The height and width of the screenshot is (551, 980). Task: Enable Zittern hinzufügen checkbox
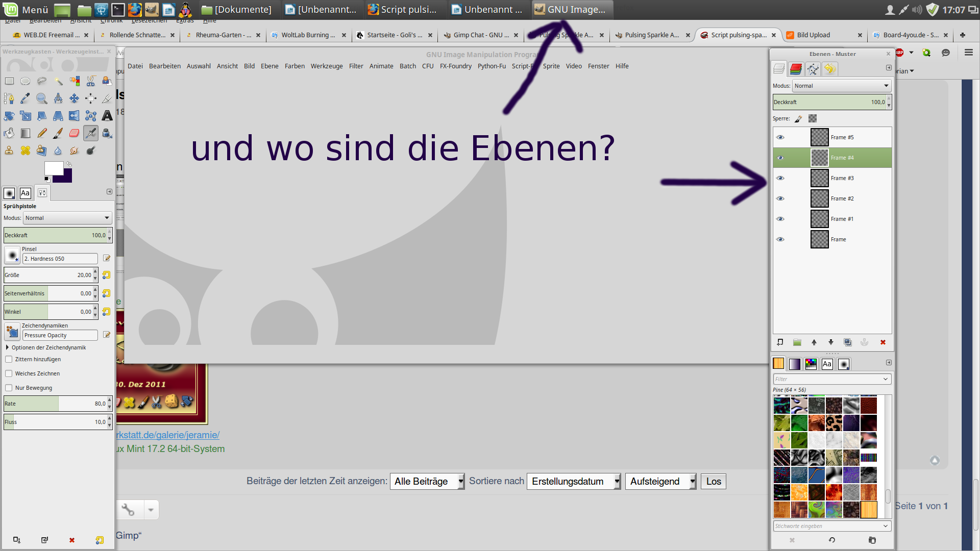click(9, 359)
